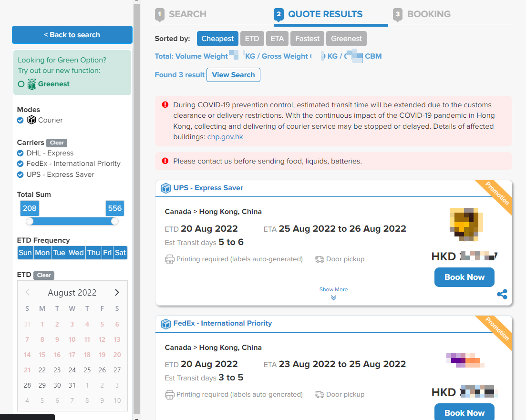Image resolution: width=526 pixels, height=420 pixels.
Task: Toggle Tue in ETD Frequency
Action: (x=59, y=253)
